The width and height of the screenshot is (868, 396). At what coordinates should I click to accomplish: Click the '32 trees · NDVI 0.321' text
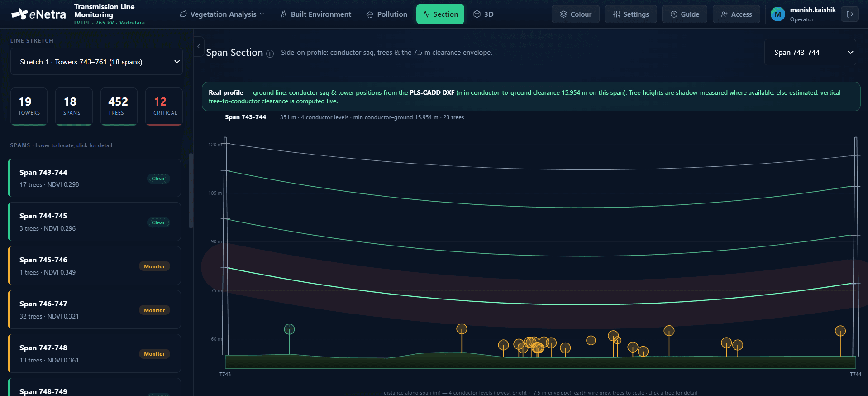tap(49, 316)
